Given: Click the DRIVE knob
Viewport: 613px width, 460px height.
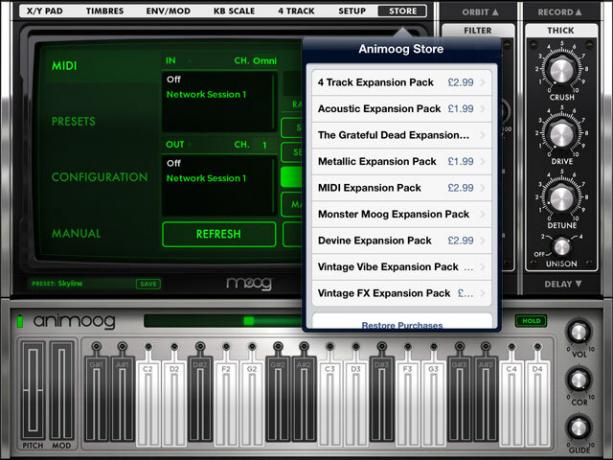Looking at the screenshot, I should coord(561,134).
